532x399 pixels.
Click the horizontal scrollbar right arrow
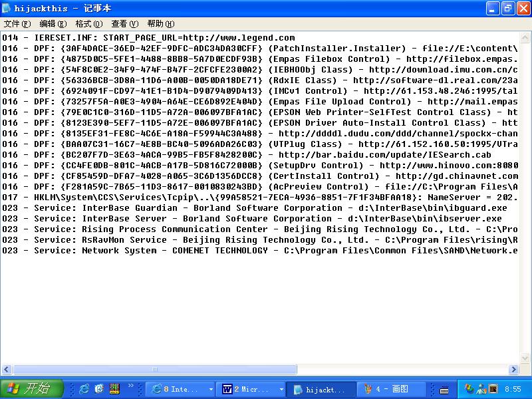pos(513,369)
